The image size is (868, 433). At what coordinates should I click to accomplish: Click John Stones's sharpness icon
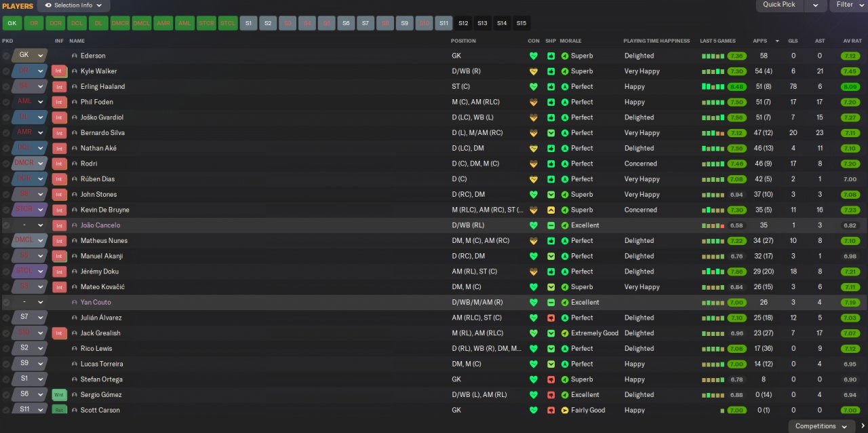[551, 195]
